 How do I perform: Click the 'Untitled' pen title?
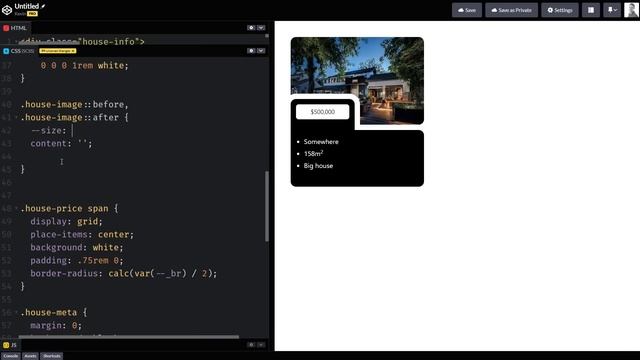click(27, 6)
